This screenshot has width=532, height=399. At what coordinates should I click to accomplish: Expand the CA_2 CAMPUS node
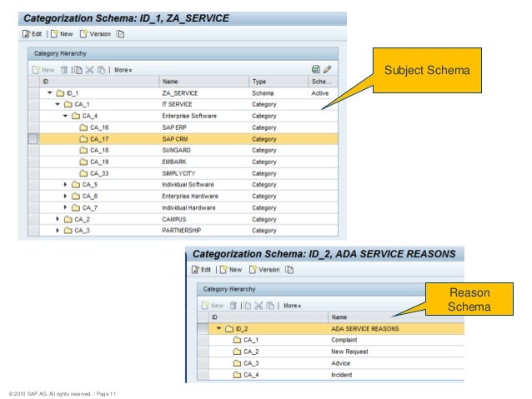[x=58, y=219]
